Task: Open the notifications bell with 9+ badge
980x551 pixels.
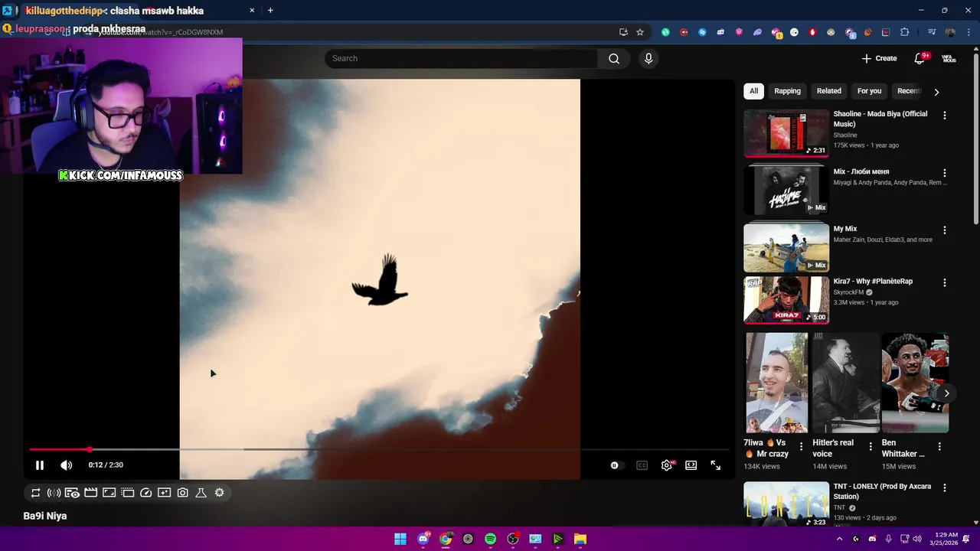Action: [920, 58]
